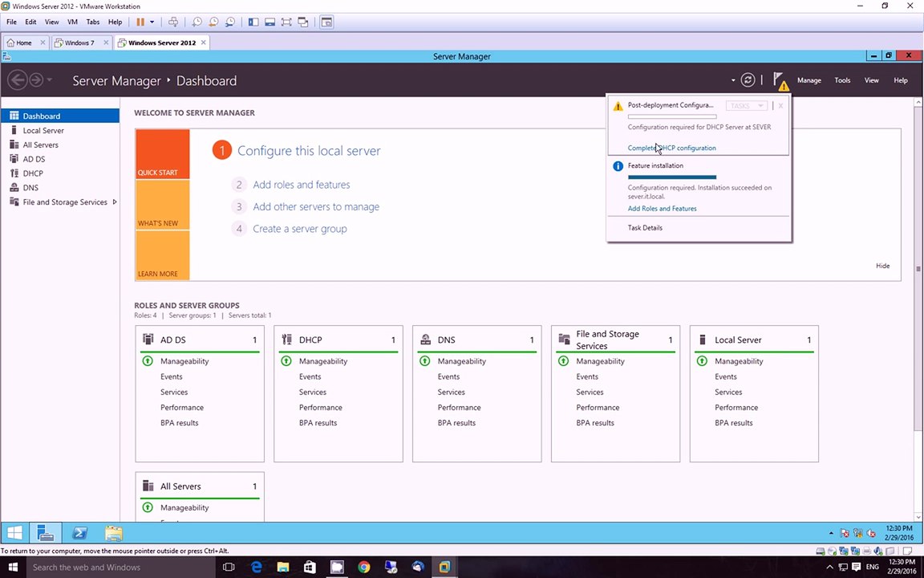Click Add roles and features quick start link

301,185
